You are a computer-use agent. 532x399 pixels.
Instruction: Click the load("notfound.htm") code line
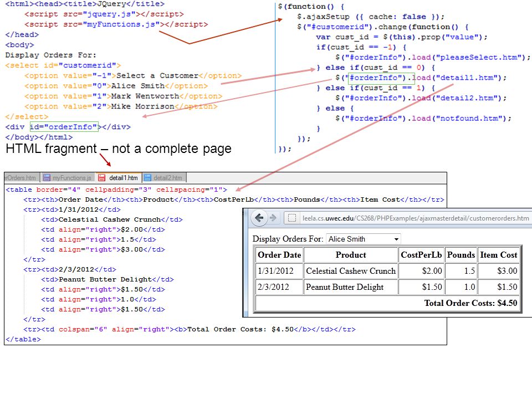pos(423,119)
